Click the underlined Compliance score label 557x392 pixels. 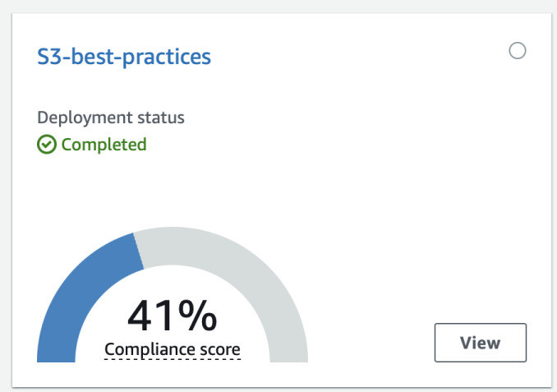click(173, 350)
